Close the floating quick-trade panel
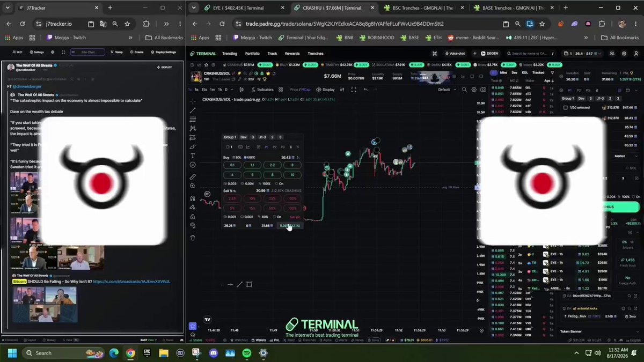Screen dimensions: 644x362 point(298,147)
